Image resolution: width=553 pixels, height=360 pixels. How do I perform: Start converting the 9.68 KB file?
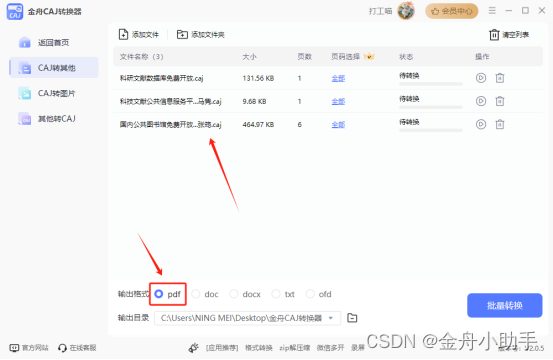coord(481,101)
